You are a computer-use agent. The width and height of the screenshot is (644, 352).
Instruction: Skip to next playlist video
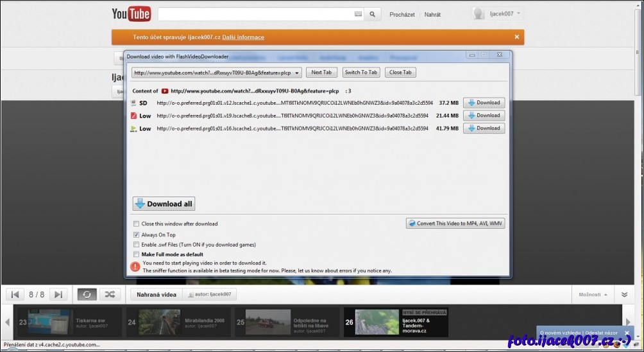pos(58,294)
